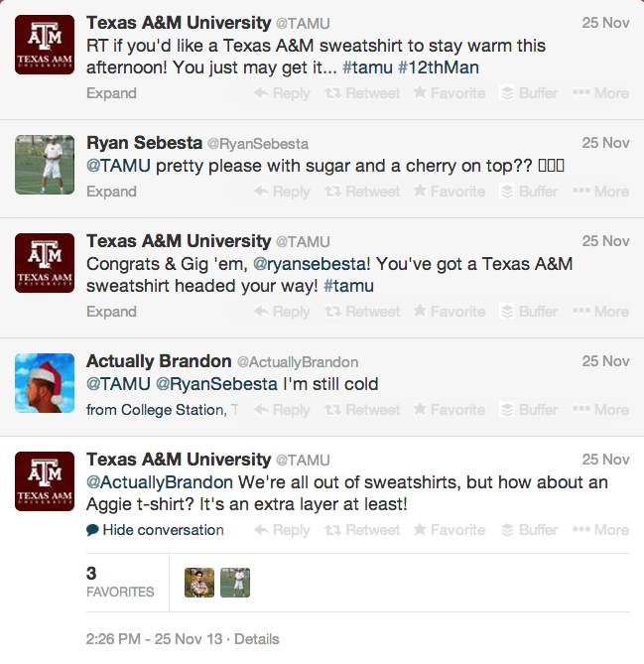Reply to Actually Brandon's still cold tweet

[x=282, y=410]
